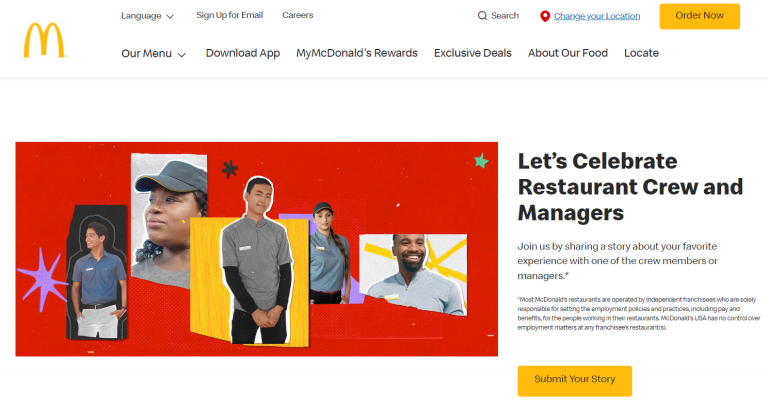Click the red crew collage banner image
Image resolution: width=768 pixels, height=407 pixels.
[x=257, y=249]
